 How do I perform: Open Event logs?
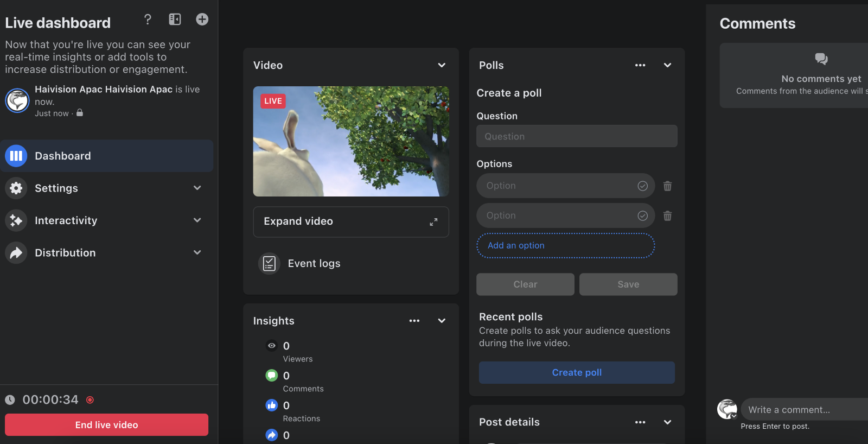click(x=314, y=264)
